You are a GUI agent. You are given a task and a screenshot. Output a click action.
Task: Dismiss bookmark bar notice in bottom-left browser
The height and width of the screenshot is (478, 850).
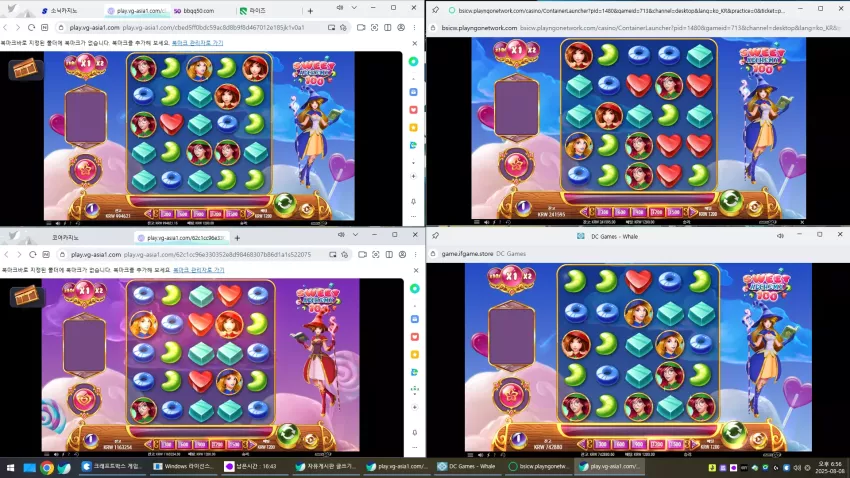click(416, 270)
